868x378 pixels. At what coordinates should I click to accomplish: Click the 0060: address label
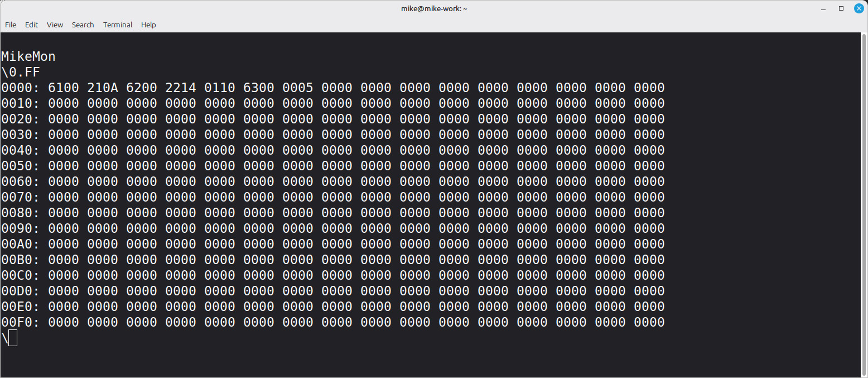(21, 181)
